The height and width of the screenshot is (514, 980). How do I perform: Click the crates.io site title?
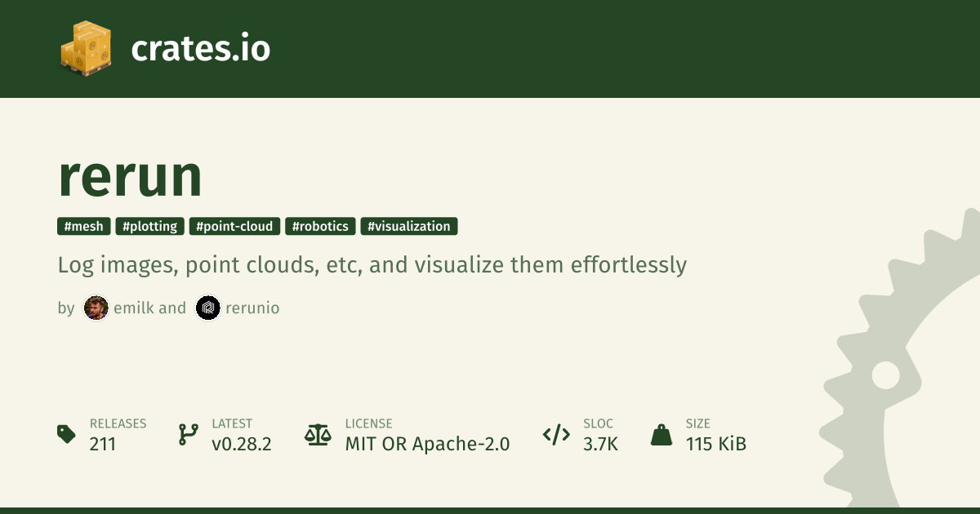pos(200,49)
